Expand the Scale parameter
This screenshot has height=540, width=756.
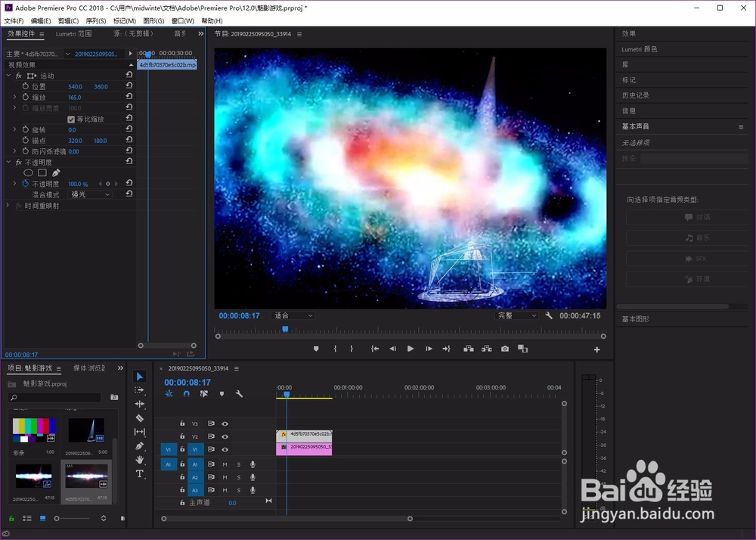(x=14, y=97)
